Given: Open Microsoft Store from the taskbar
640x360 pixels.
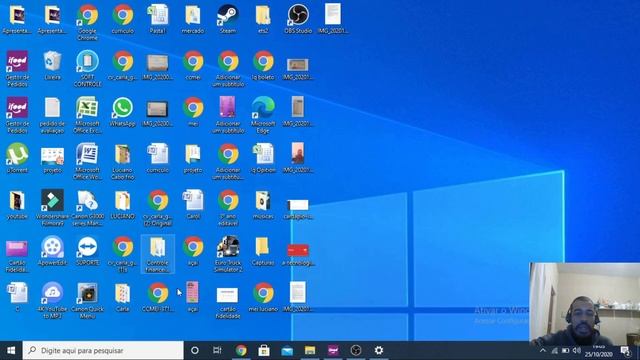Looking at the screenshot, I should click(264, 350).
